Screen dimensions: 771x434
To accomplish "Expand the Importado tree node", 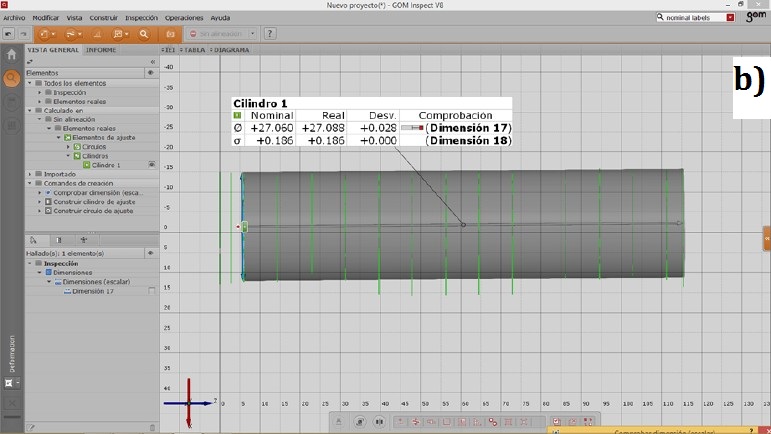I will pos(30,173).
